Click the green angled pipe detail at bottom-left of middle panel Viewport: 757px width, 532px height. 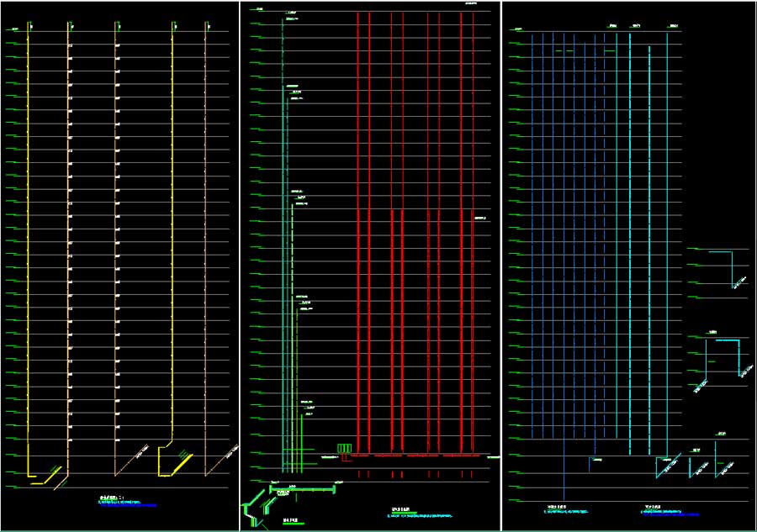point(251,508)
